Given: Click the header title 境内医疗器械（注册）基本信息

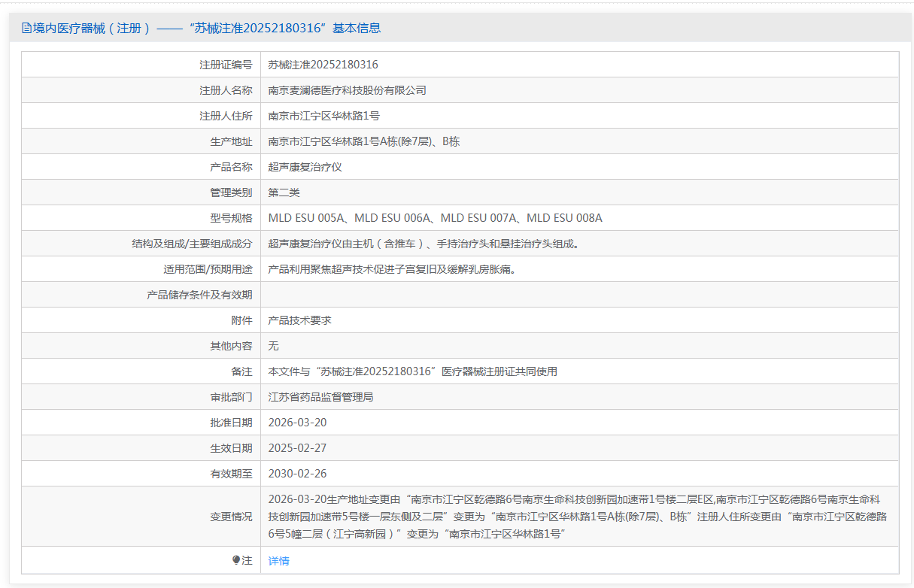Looking at the screenshot, I should [207, 29].
